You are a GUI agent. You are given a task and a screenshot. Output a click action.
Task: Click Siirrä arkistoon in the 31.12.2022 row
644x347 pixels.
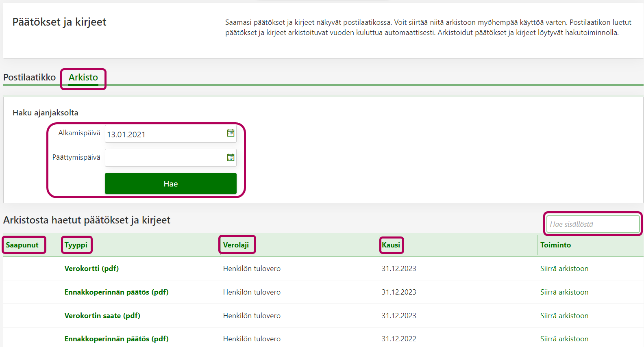(564, 339)
